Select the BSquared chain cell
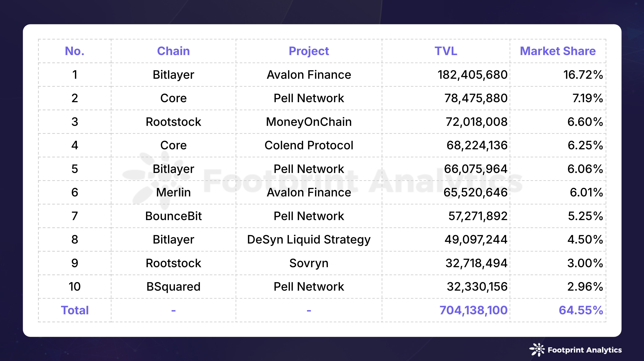 173,286
